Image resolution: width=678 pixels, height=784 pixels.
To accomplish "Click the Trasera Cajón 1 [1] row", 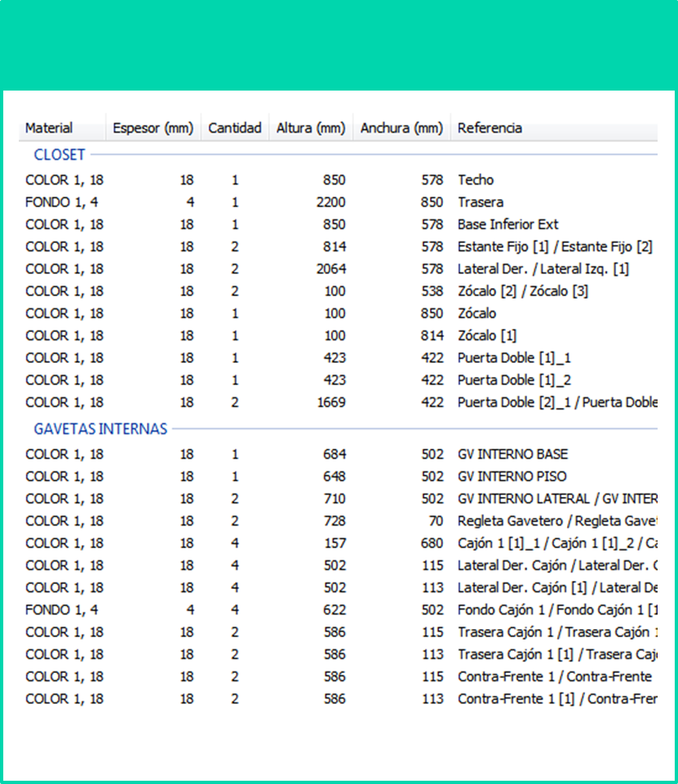I will coord(338,654).
